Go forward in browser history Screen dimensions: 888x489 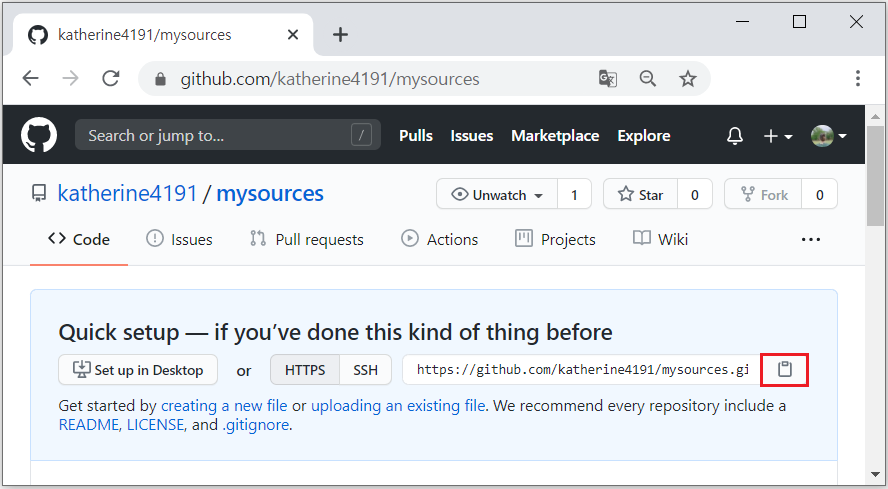[x=71, y=78]
